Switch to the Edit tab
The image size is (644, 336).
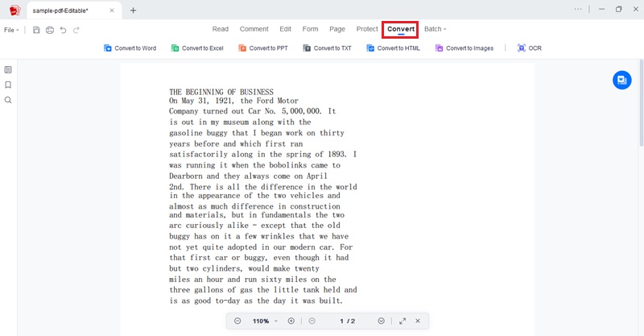coord(286,29)
